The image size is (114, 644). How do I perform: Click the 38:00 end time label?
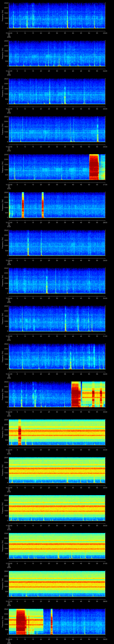coord(105,601)
